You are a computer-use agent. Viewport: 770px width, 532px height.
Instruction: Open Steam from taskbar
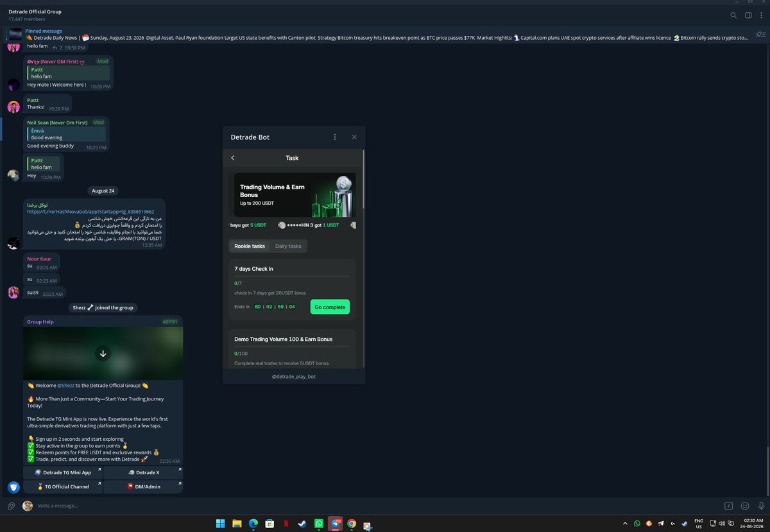[x=302, y=523]
